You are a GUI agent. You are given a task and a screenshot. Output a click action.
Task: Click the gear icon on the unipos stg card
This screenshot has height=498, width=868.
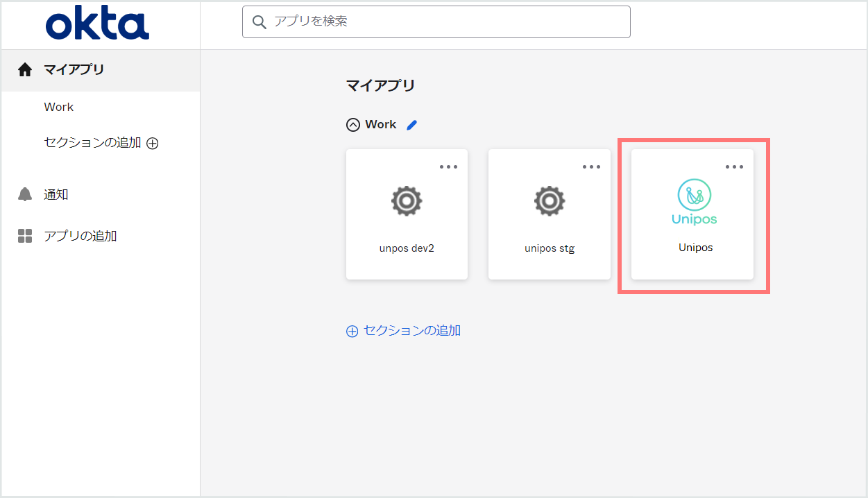click(x=550, y=201)
